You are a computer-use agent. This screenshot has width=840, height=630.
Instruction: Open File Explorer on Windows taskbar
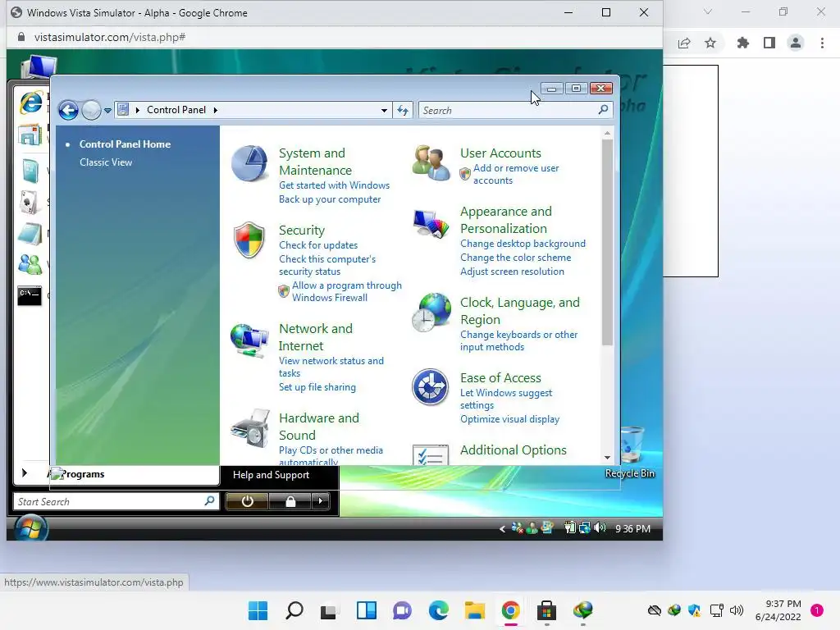(475, 610)
